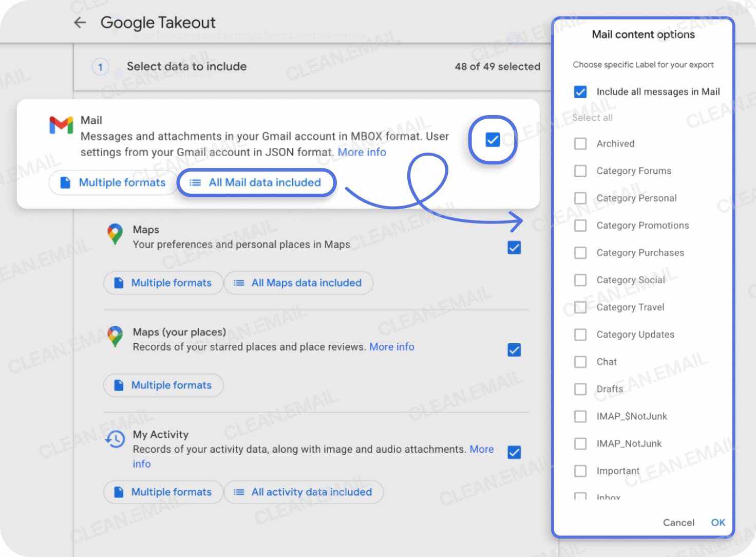Image resolution: width=756 pixels, height=557 pixels.
Task: Open the All Maps data included selector
Action: tap(298, 283)
